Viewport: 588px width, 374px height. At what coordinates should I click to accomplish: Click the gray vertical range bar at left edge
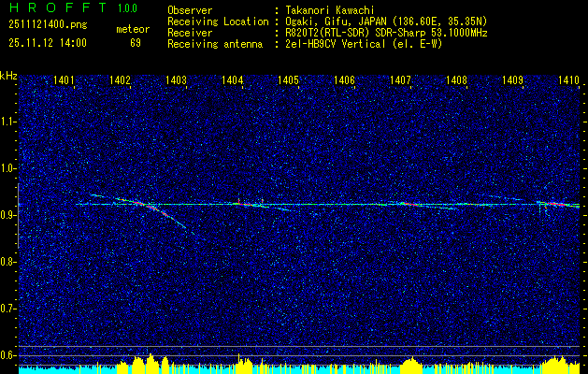[19, 216]
